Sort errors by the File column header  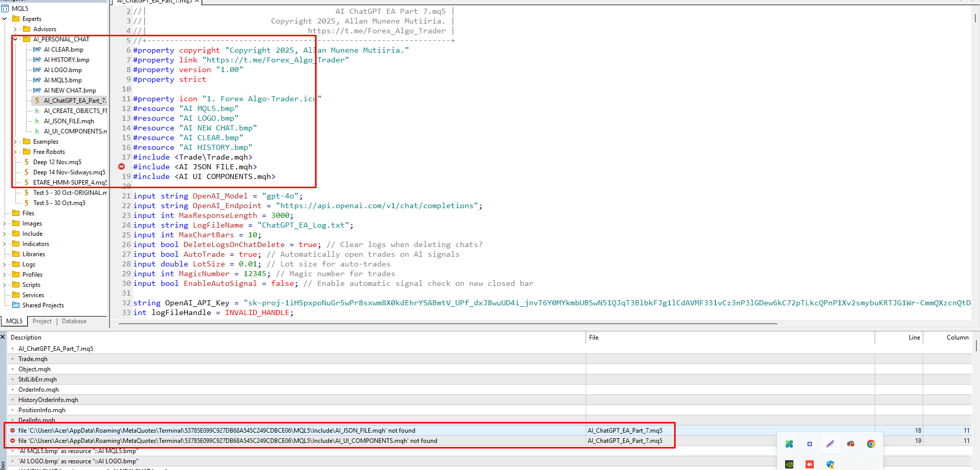pos(730,338)
